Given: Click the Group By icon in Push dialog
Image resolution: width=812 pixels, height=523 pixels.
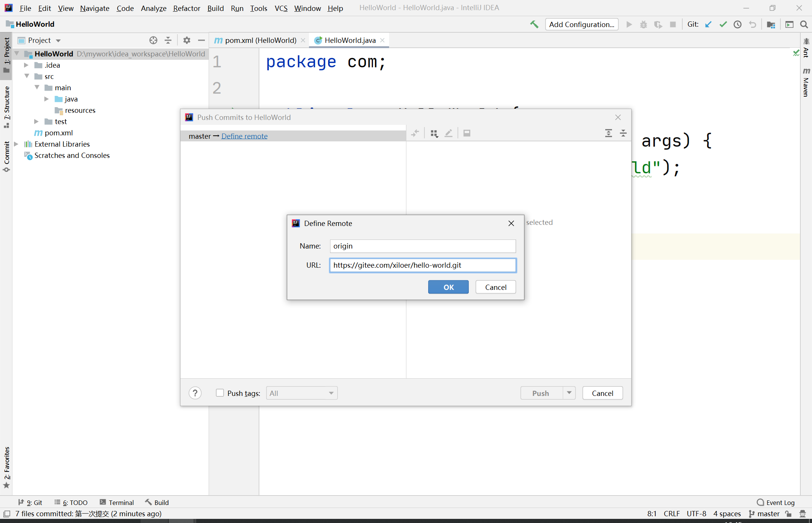Looking at the screenshot, I should tap(434, 133).
